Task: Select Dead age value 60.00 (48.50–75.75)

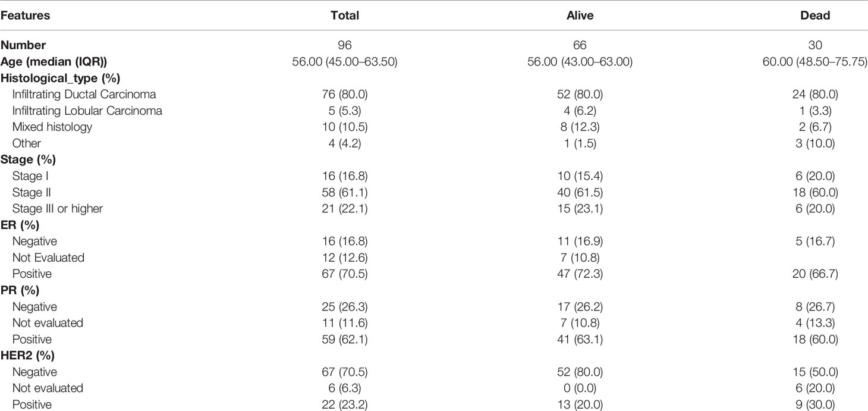Action: [x=815, y=62]
